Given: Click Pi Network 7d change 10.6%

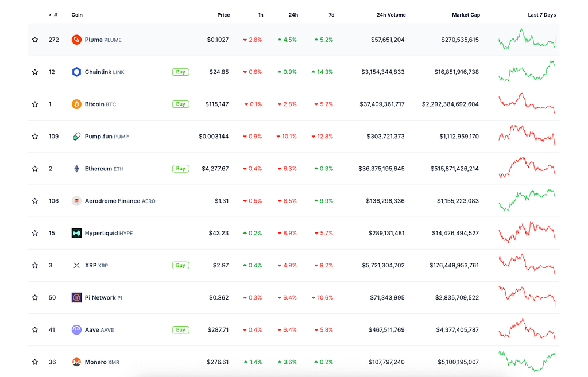Looking at the screenshot, I should pos(322,298).
